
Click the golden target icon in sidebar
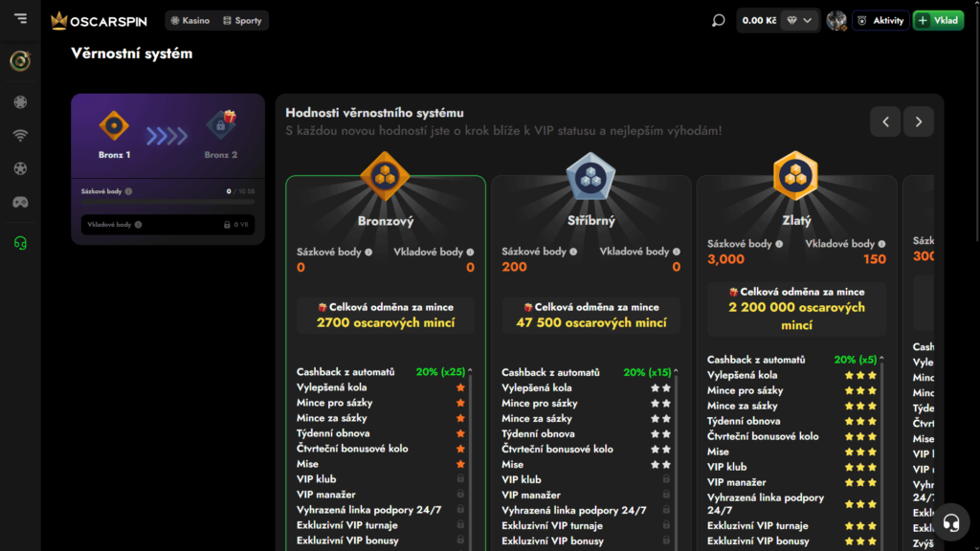point(20,61)
